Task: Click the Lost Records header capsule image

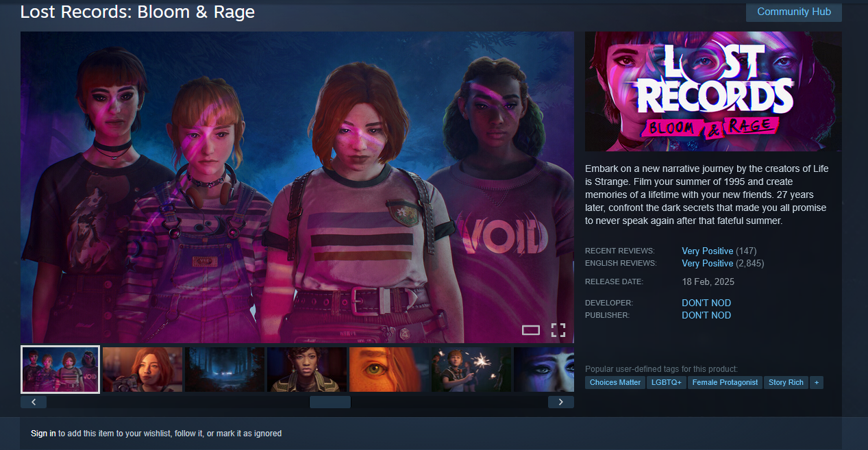Action: (713, 91)
